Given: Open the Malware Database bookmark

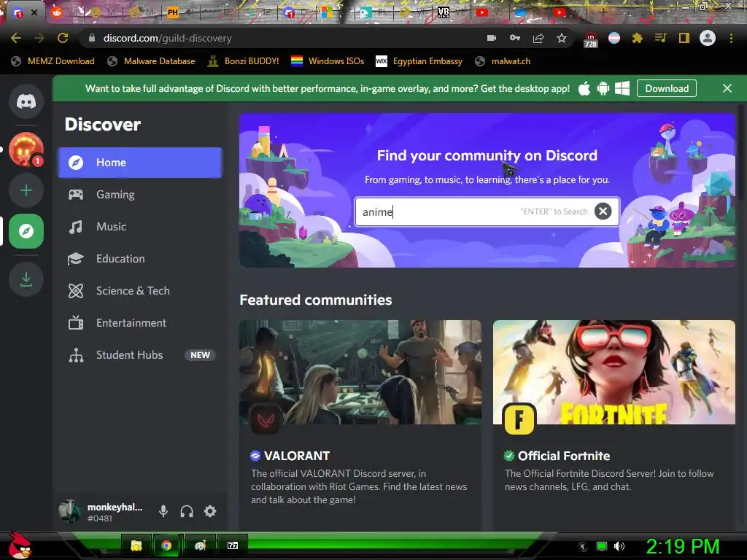Looking at the screenshot, I should 152,61.
